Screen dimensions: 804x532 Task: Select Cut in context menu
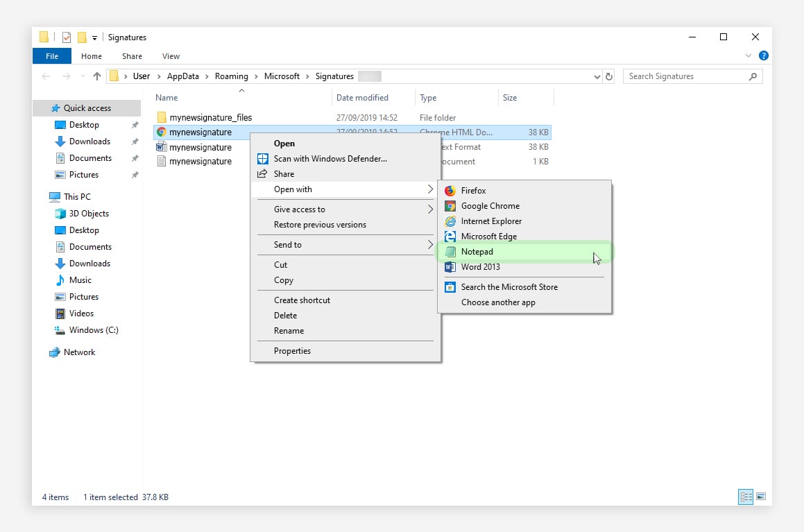[x=345, y=265]
